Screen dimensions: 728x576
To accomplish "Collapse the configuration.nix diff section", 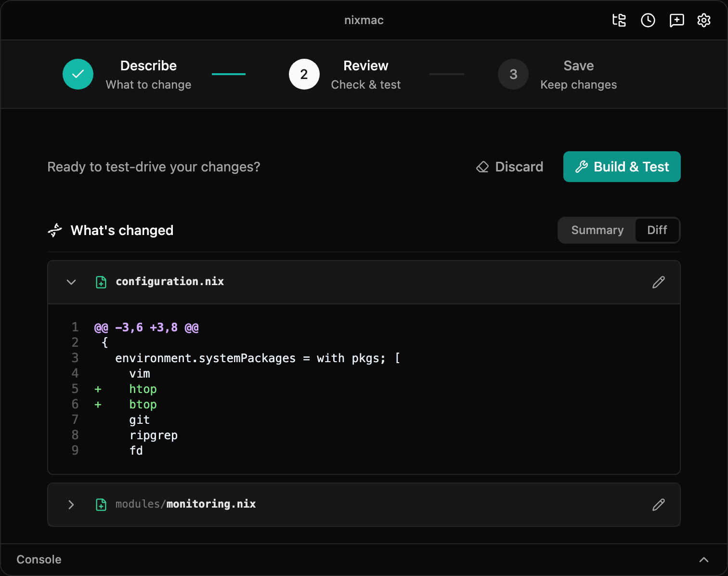I will tap(71, 282).
